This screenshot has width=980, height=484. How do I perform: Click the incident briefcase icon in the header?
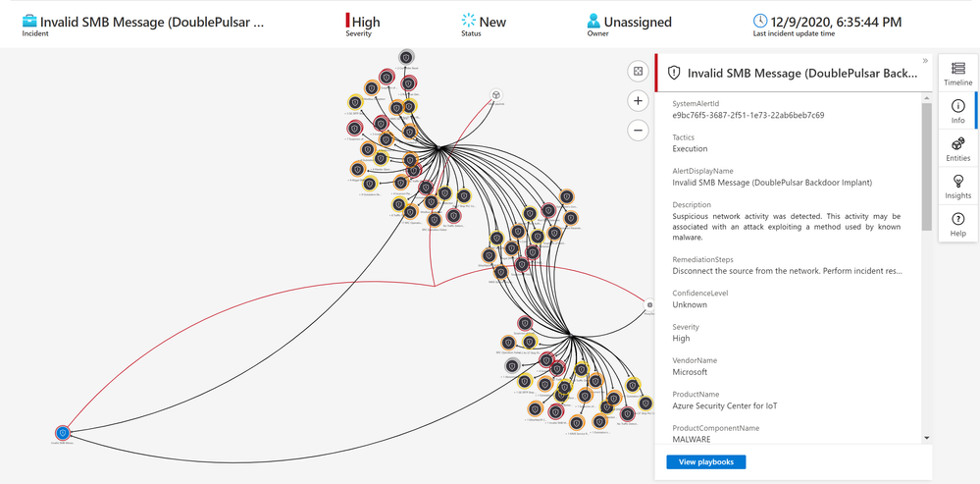pos(29,22)
